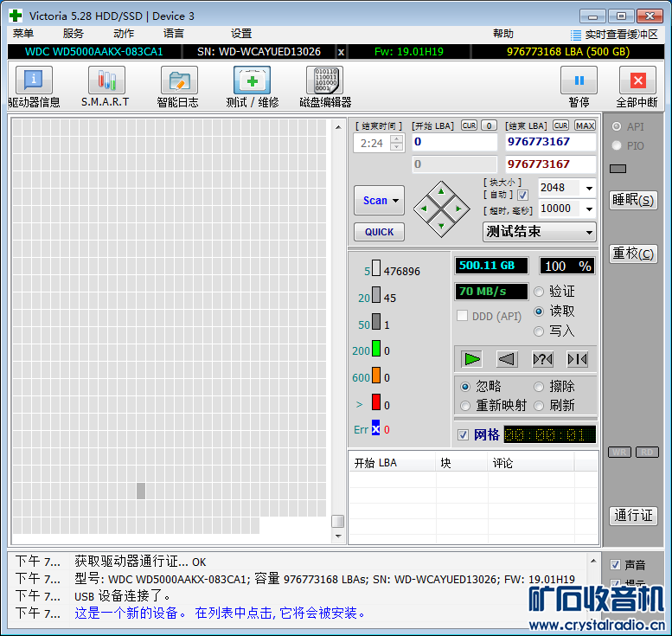The height and width of the screenshot is (636, 672).
Task: Click the block map scrollbar thumb
Action: [338, 521]
